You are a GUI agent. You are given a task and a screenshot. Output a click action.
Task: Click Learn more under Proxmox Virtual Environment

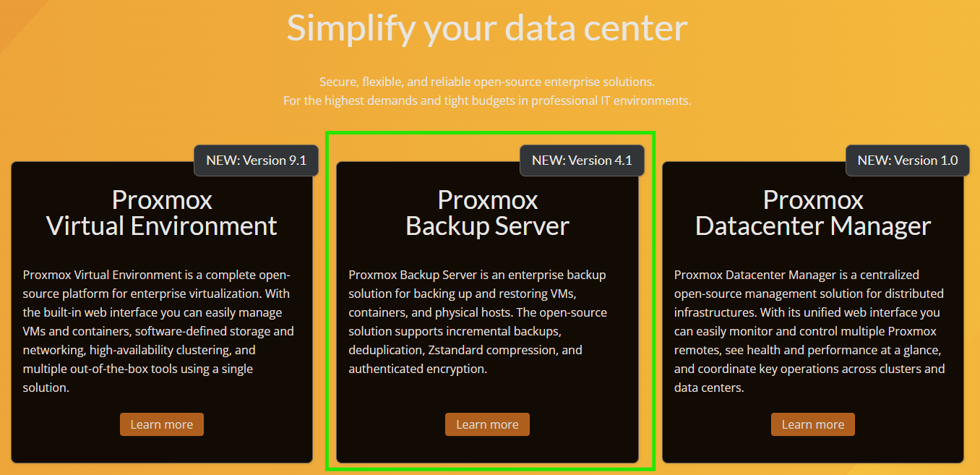161,424
